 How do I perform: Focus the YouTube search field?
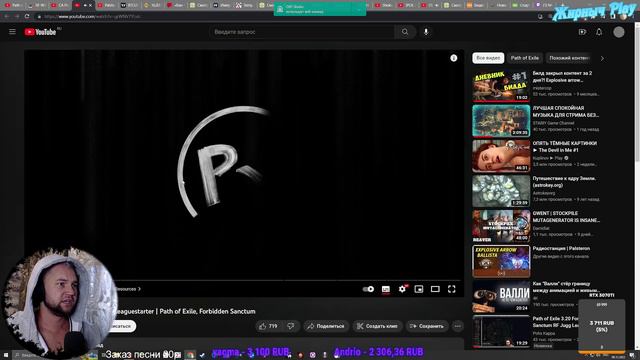click(x=302, y=32)
